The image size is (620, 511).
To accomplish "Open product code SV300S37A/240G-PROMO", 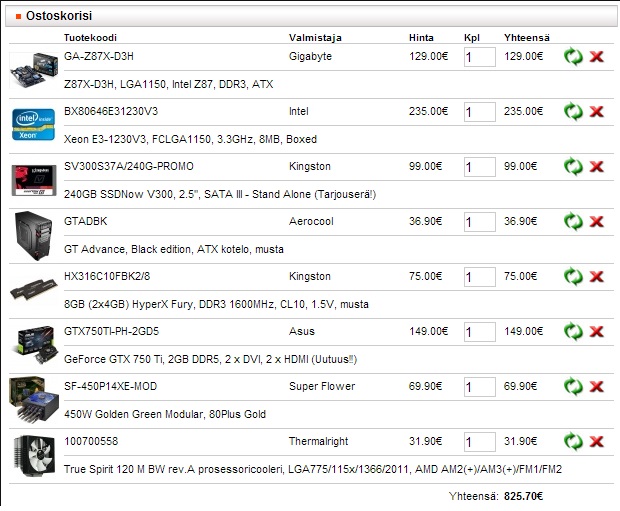I will (129, 167).
